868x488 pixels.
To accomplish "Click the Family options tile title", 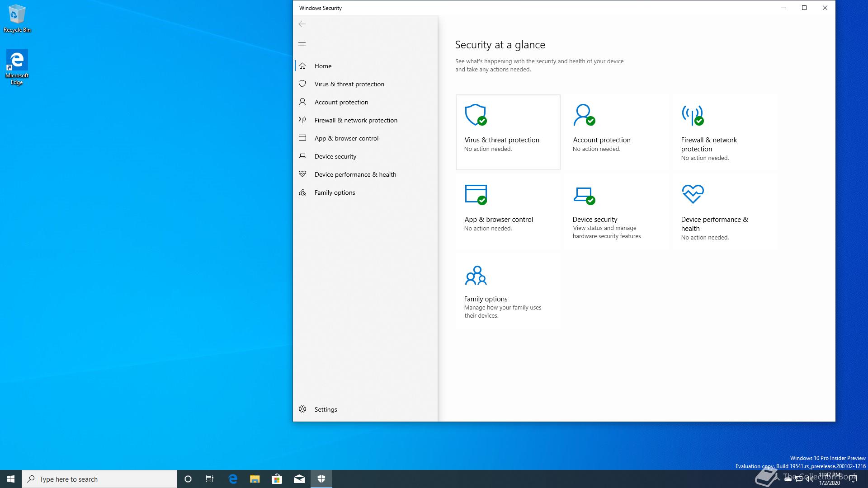I will [x=486, y=299].
